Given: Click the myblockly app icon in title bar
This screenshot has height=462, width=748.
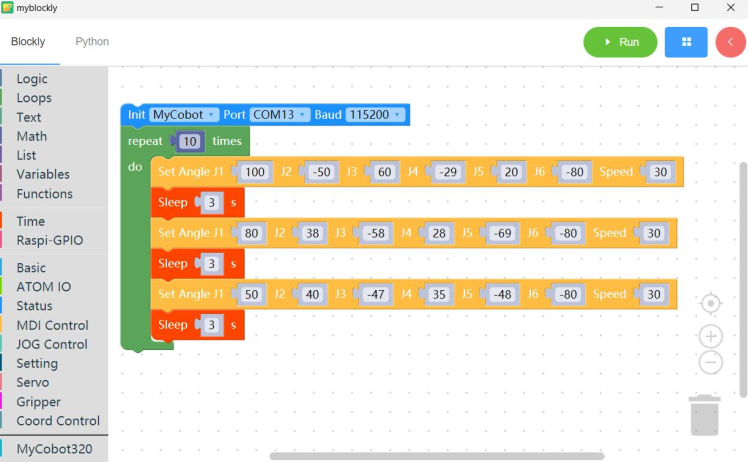Looking at the screenshot, I should 7,8.
